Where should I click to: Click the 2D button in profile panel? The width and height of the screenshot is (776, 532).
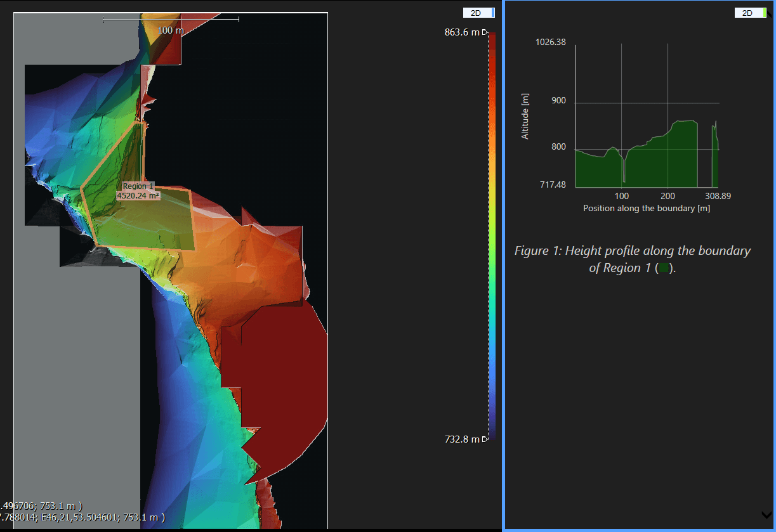pos(747,13)
